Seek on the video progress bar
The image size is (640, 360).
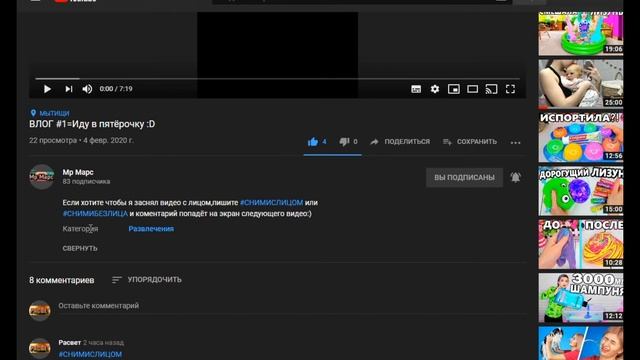(278, 78)
